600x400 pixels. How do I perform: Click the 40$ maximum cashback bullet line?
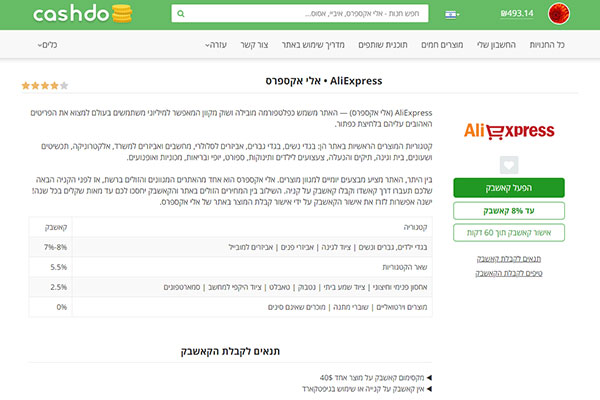pos(375,378)
